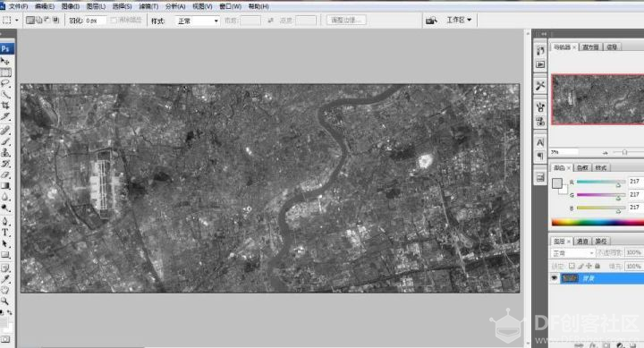This screenshot has width=644, height=348.
Task: Switch to the 通道 channels tab
Action: coord(582,242)
